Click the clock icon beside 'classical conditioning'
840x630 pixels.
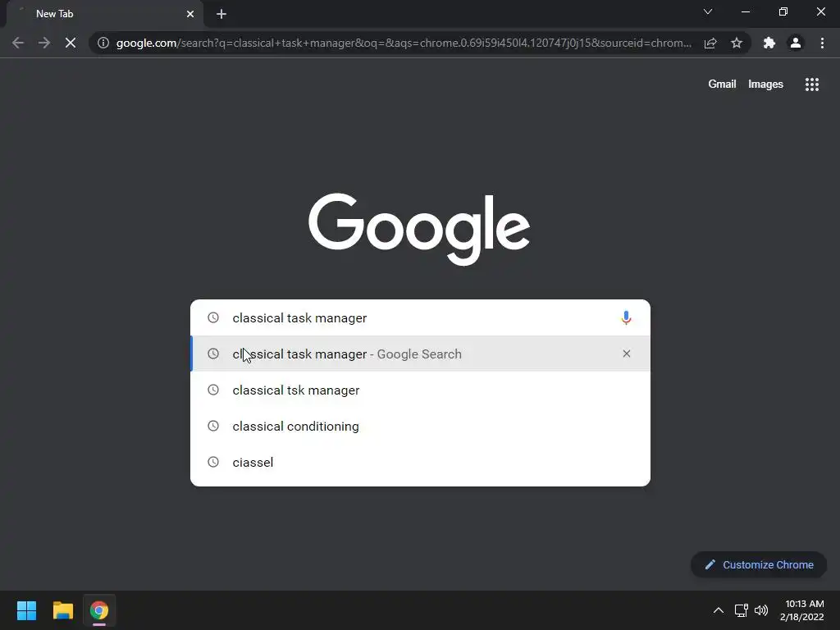click(213, 426)
